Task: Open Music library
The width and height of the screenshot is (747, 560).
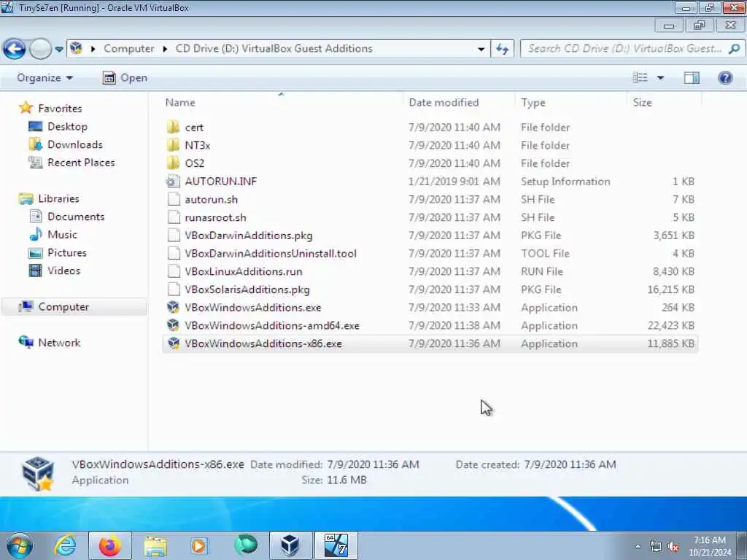Action: (62, 235)
